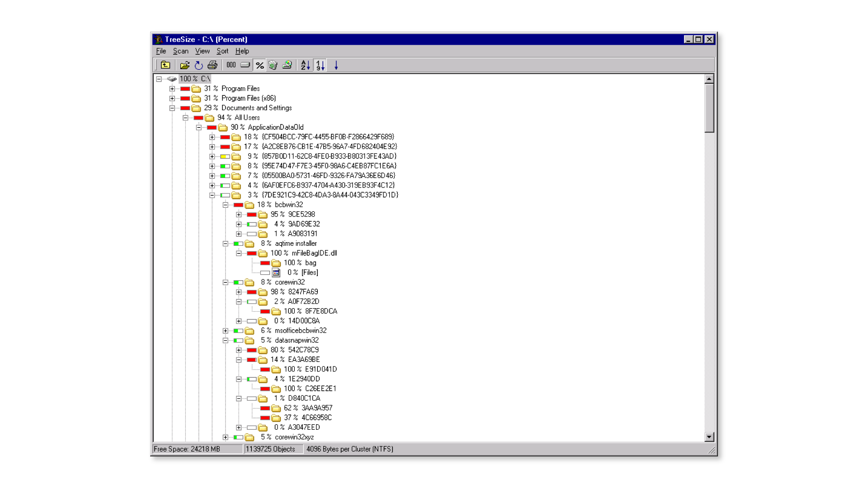
Task: Toggle the 000 size display mode
Action: coord(231,65)
